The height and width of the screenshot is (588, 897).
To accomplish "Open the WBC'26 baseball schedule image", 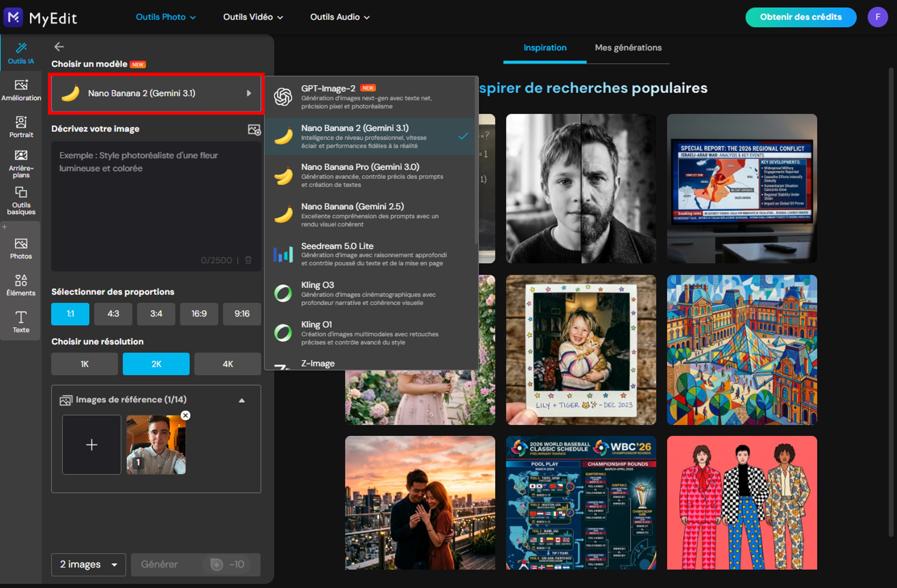I will pyautogui.click(x=581, y=502).
